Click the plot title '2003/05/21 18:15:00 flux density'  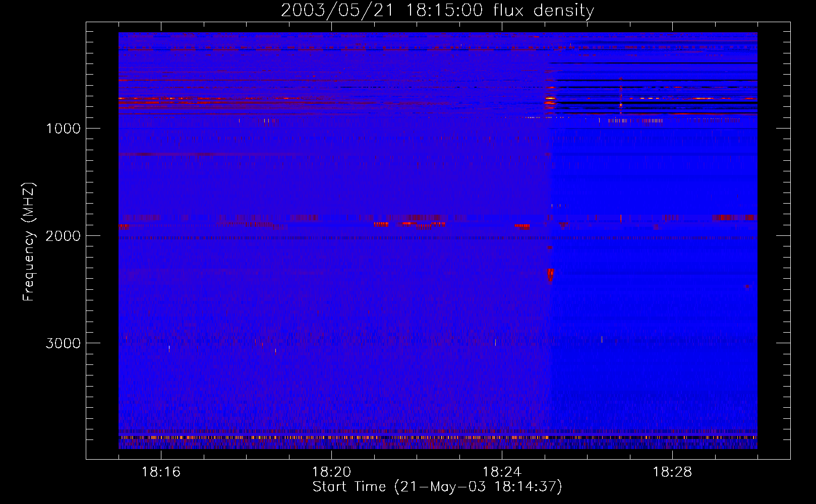pos(437,11)
